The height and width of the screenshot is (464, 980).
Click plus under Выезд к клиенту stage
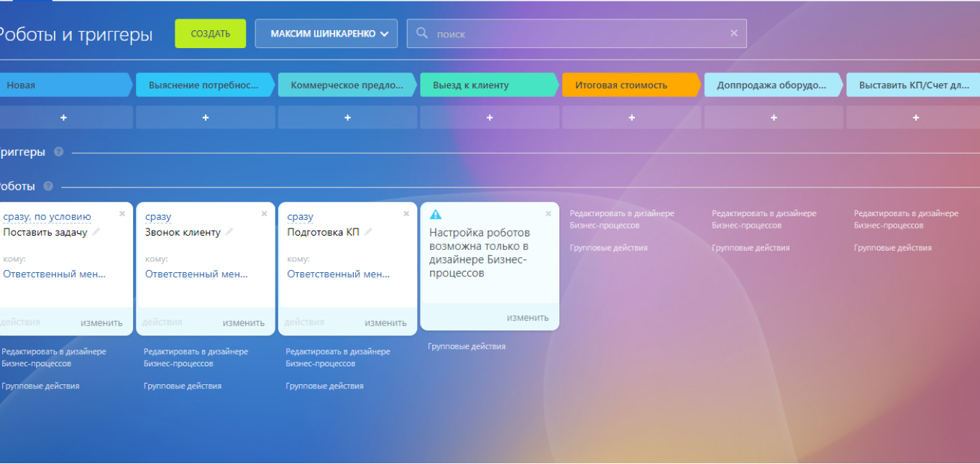coord(490,117)
